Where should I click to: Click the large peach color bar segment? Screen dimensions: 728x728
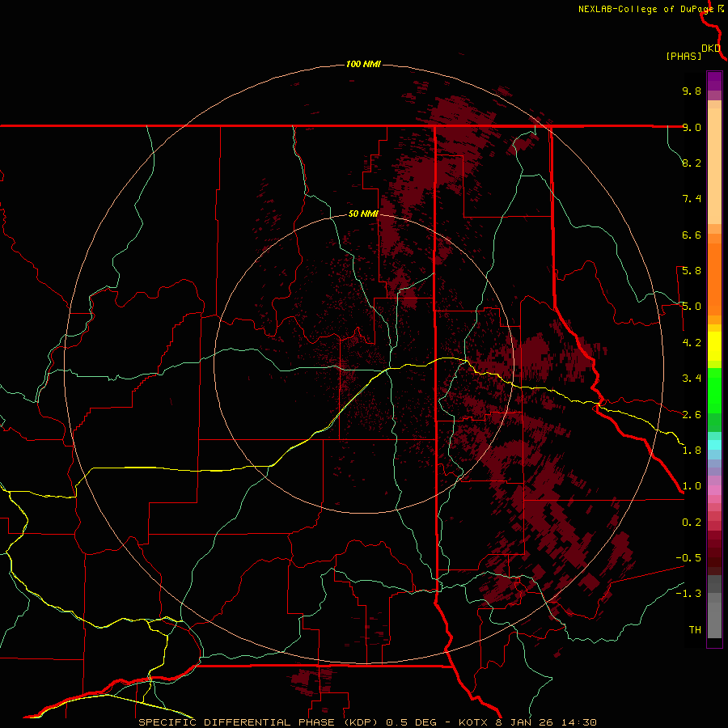(714, 166)
